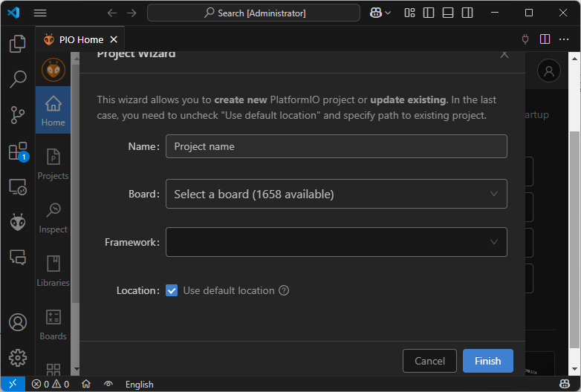Open More Actions ellipsis in editor toolbar
This screenshot has width=581, height=392.
(x=564, y=39)
